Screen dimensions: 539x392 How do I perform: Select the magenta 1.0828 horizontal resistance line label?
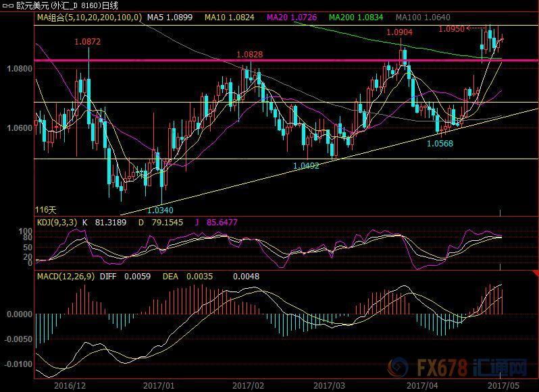click(250, 54)
